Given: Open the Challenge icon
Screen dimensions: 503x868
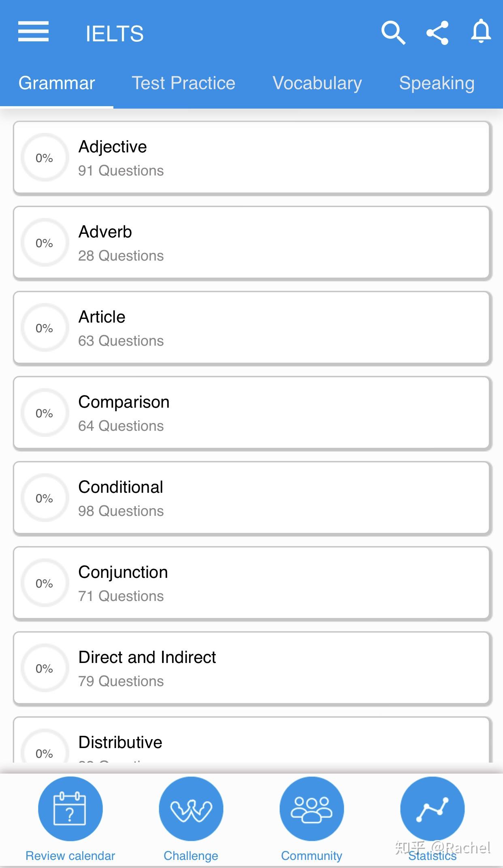Looking at the screenshot, I should (x=191, y=808).
